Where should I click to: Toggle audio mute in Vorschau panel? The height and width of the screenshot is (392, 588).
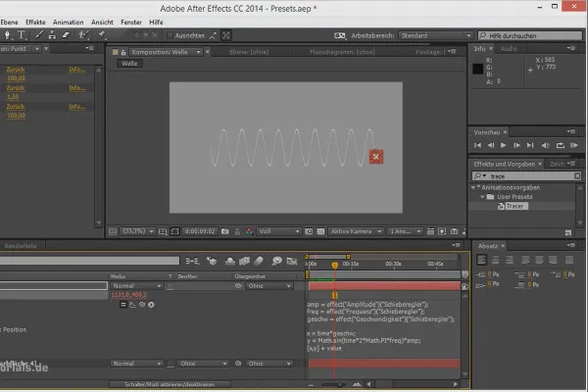(545, 145)
